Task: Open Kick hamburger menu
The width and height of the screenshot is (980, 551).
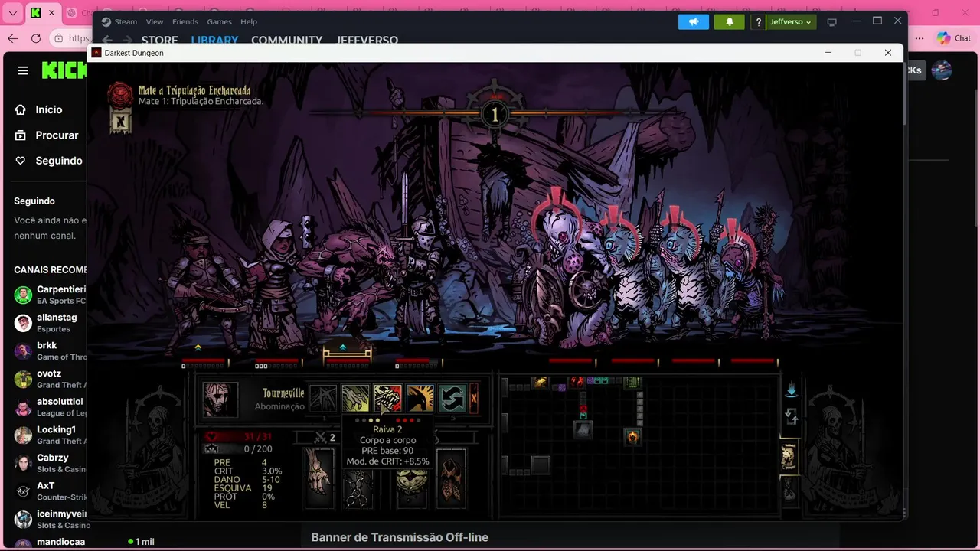Action: (x=23, y=70)
